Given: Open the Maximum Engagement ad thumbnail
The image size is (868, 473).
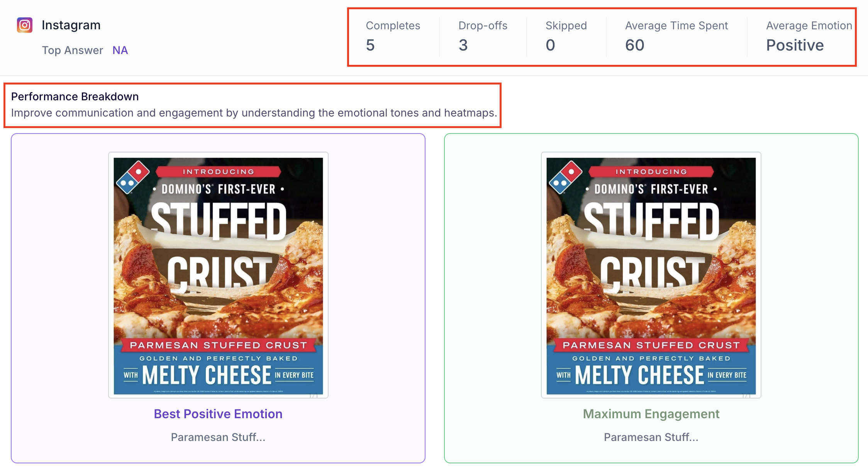Looking at the screenshot, I should (651, 275).
